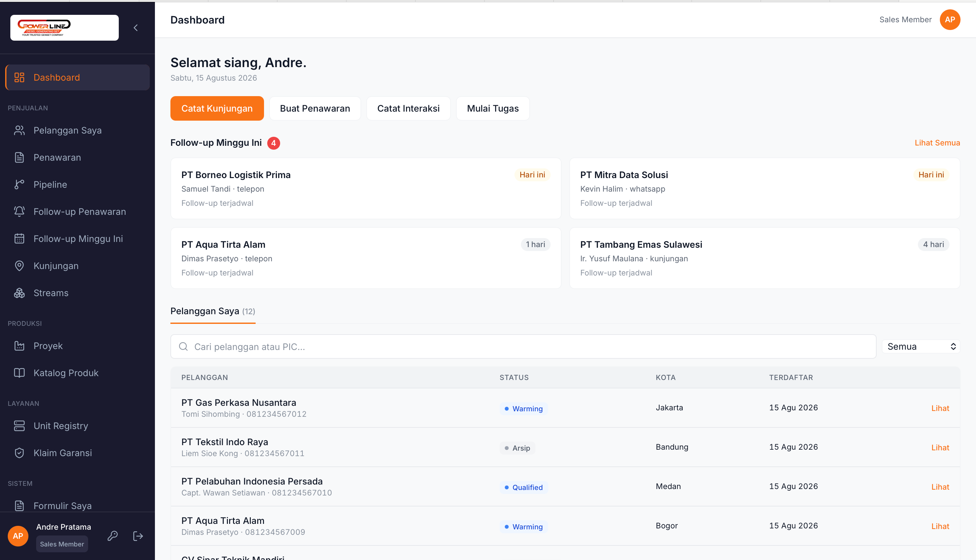
Task: Open the PT Tambang Emas Sulawesi follow-up card
Action: tap(764, 258)
